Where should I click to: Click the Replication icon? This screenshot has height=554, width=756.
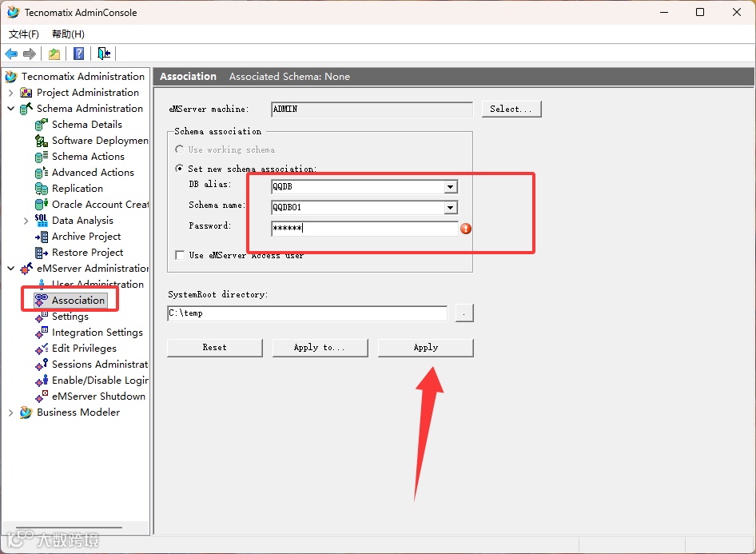click(42, 189)
